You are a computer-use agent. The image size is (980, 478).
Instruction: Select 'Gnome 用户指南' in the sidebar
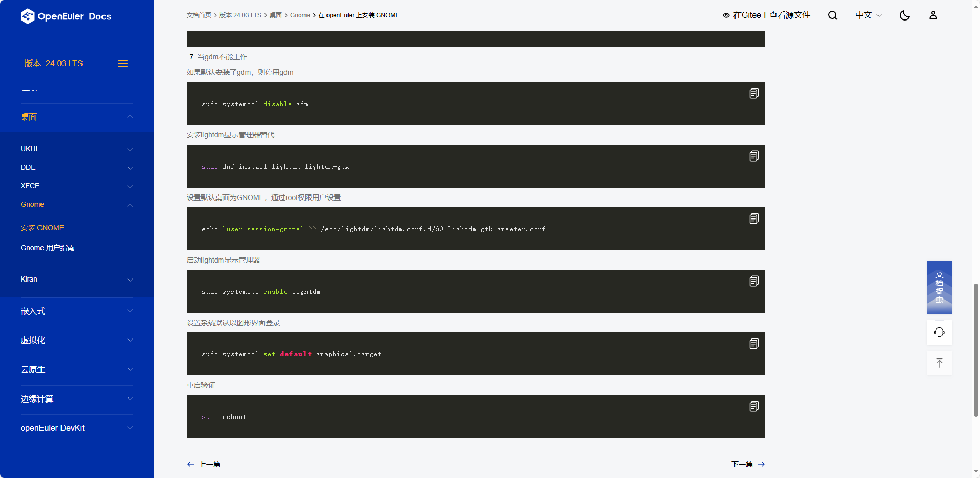(48, 248)
